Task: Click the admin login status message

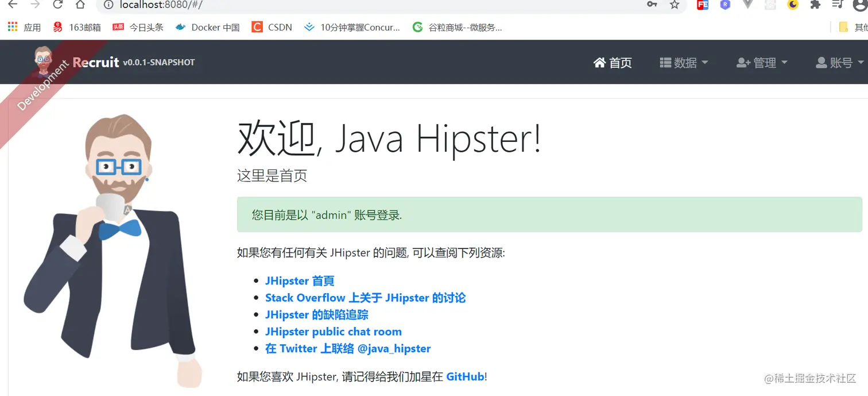Action: [549, 215]
